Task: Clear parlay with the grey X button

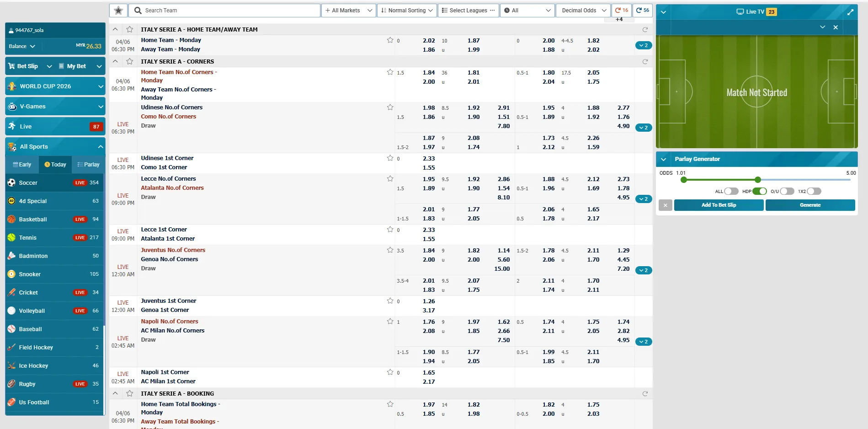Action: point(666,205)
